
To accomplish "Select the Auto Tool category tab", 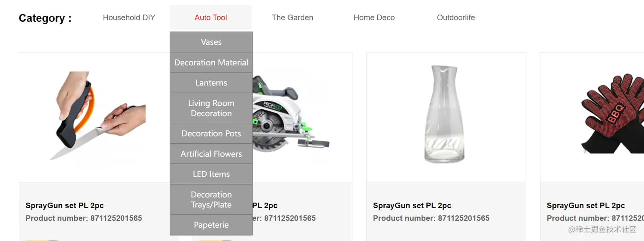I will (x=211, y=17).
